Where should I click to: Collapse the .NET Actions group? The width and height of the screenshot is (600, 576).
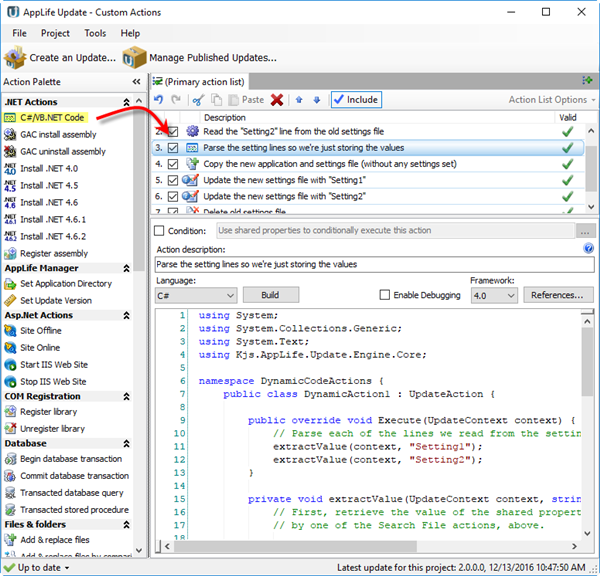pos(126,102)
